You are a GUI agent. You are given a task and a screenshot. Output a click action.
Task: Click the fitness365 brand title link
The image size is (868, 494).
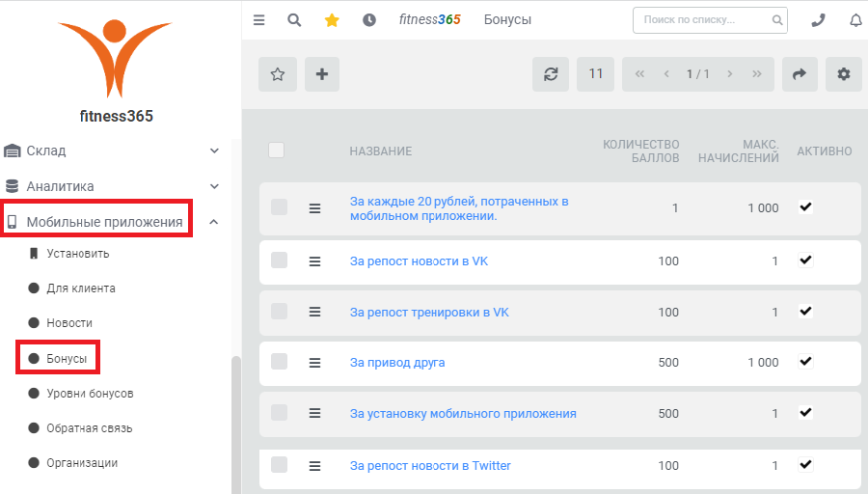429,20
